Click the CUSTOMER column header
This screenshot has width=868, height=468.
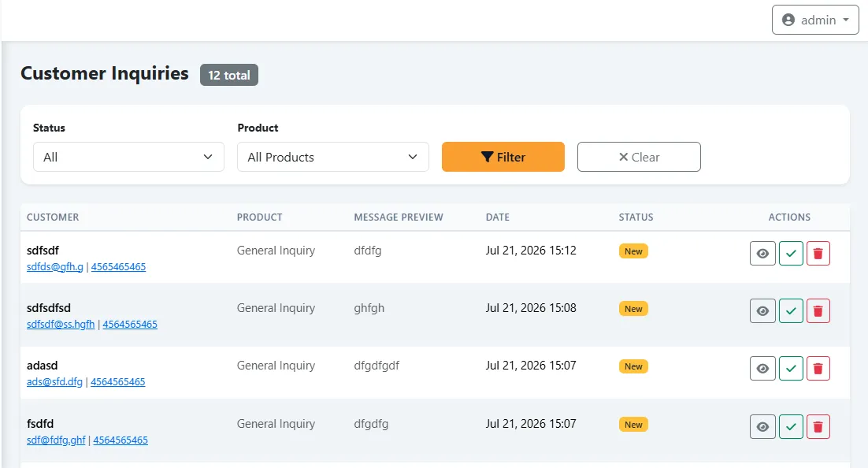(x=53, y=217)
